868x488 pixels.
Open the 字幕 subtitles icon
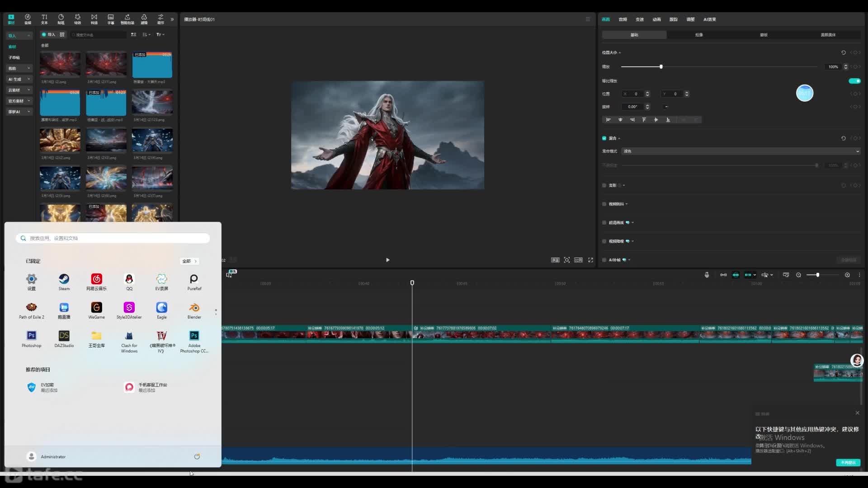pos(111,19)
